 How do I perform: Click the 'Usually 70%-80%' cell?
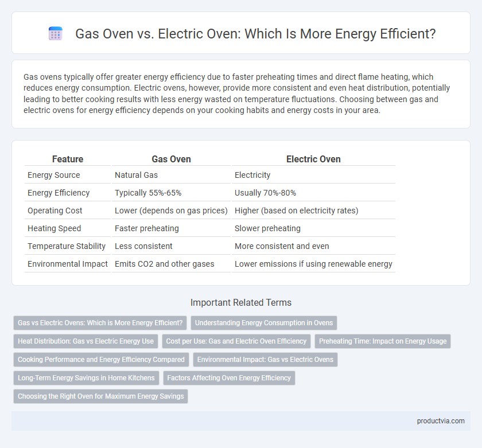(x=265, y=193)
